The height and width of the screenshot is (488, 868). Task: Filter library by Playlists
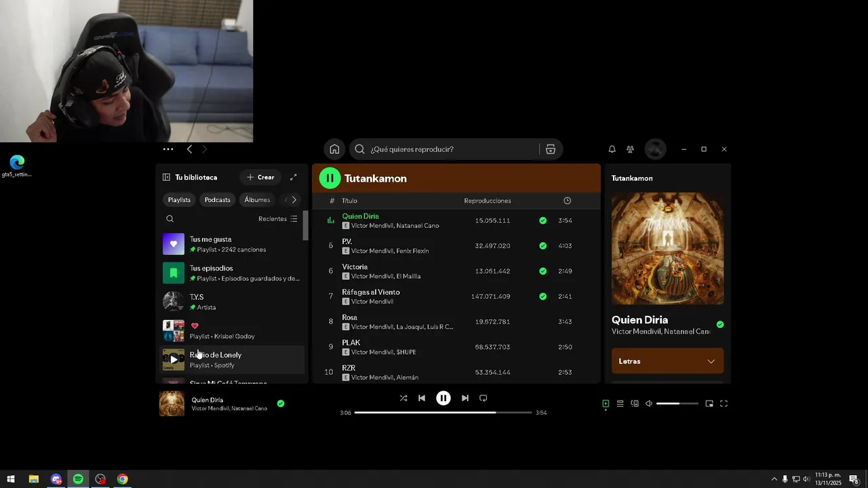coord(179,200)
